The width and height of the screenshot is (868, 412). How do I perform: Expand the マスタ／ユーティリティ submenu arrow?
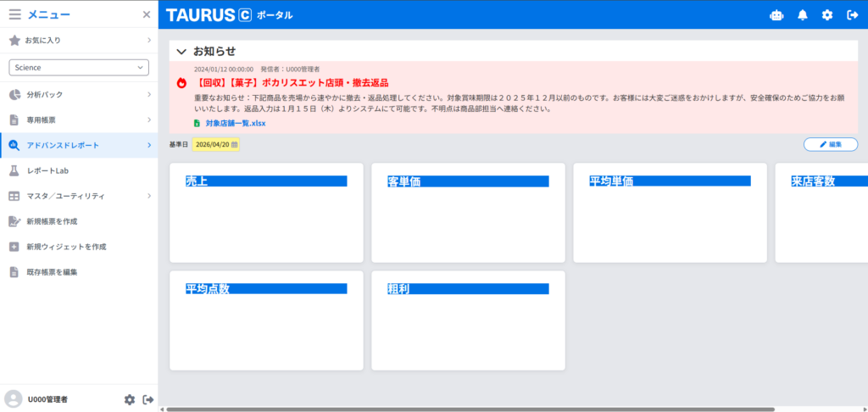coord(149,196)
